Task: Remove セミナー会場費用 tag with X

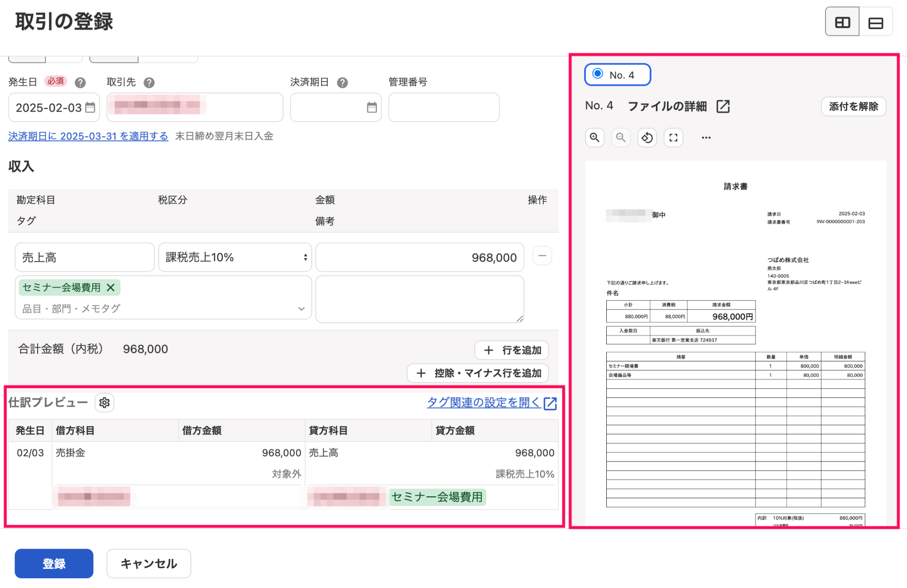Action: coord(111,287)
